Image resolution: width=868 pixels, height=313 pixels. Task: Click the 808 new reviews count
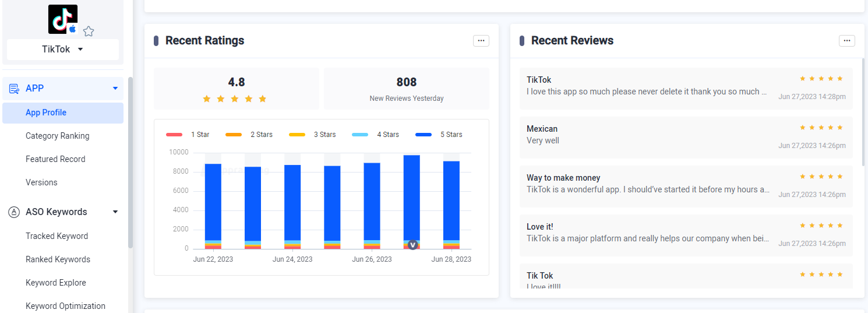coord(407,82)
